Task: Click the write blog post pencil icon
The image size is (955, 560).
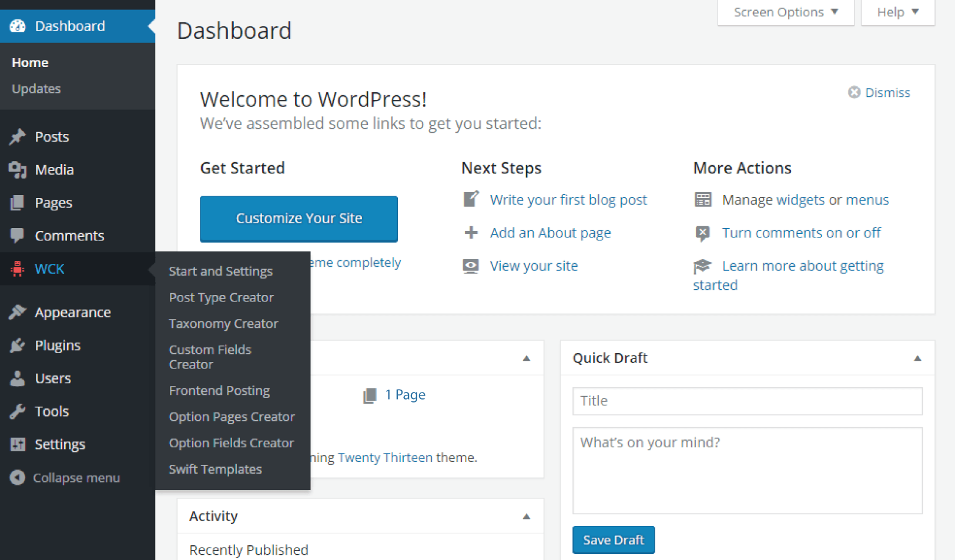Action: click(x=471, y=199)
